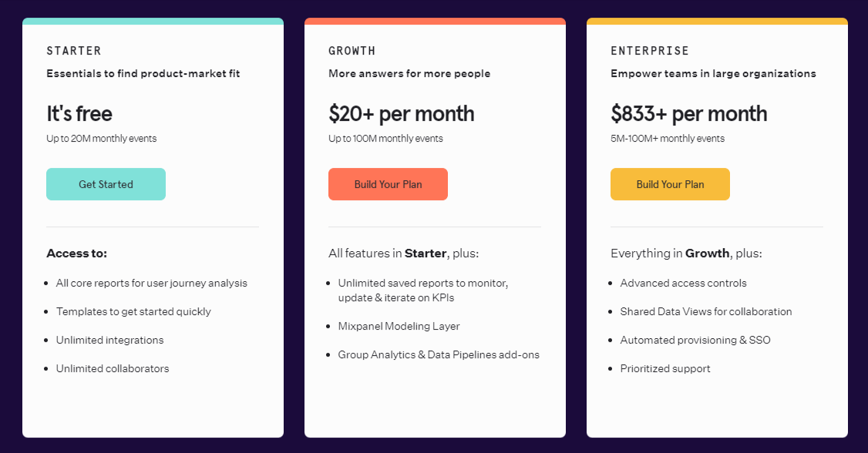Click the "Prioritized support" feature

pyautogui.click(x=665, y=368)
